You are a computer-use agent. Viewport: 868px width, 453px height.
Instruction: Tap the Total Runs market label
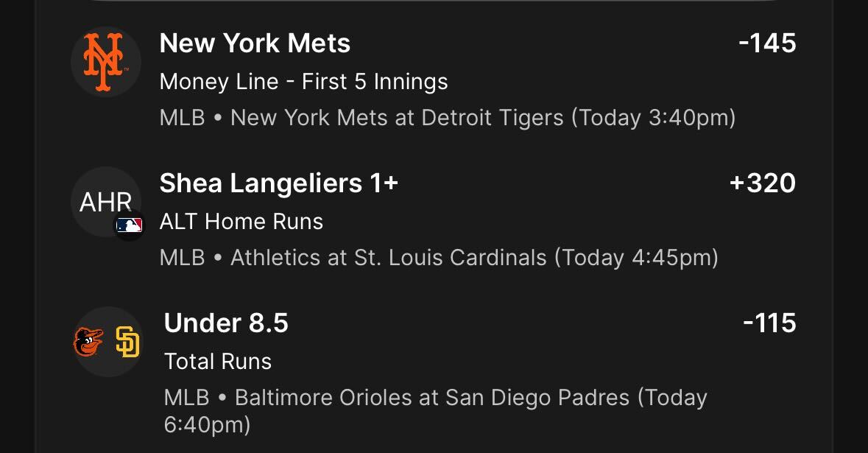tap(218, 362)
